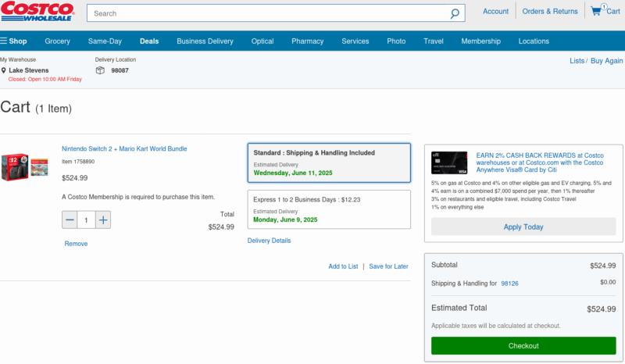Click the Apply Today button

coord(523,227)
